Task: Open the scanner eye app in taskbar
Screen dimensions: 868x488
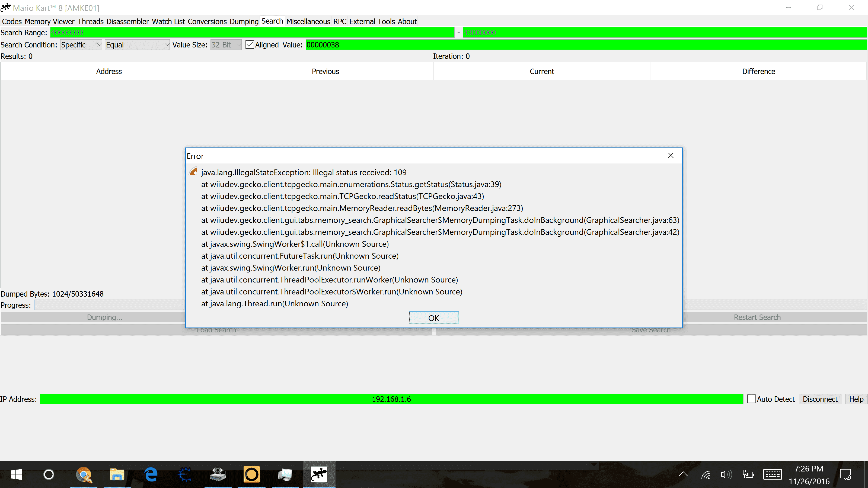Action: [218, 474]
